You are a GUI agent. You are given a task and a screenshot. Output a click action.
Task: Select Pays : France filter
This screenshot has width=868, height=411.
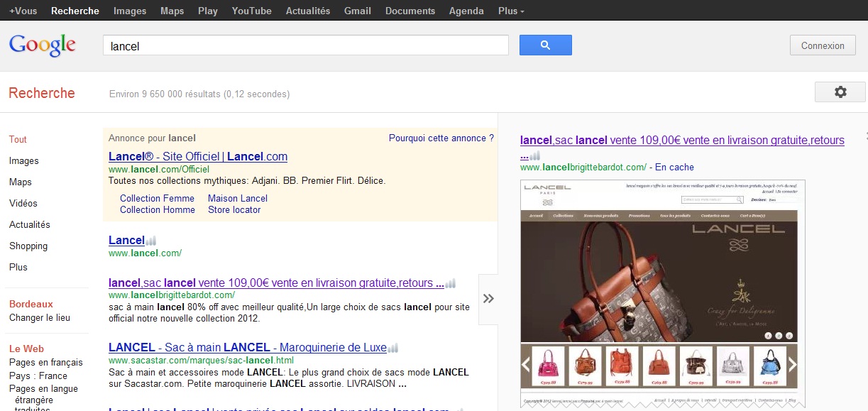38,376
